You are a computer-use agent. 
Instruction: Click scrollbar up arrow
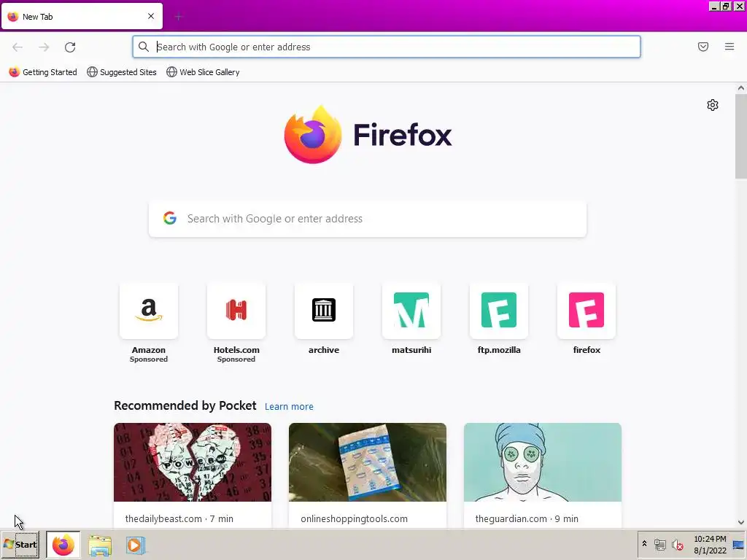point(741,87)
